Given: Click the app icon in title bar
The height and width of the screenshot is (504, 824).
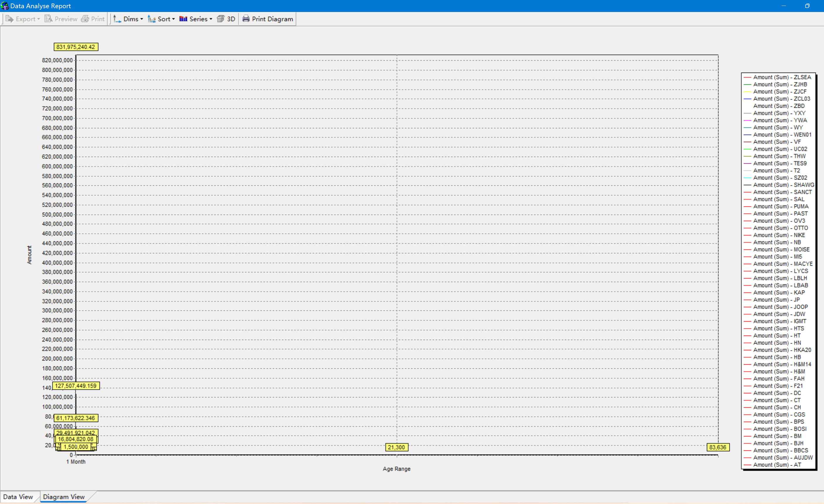Looking at the screenshot, I should tap(5, 6).
